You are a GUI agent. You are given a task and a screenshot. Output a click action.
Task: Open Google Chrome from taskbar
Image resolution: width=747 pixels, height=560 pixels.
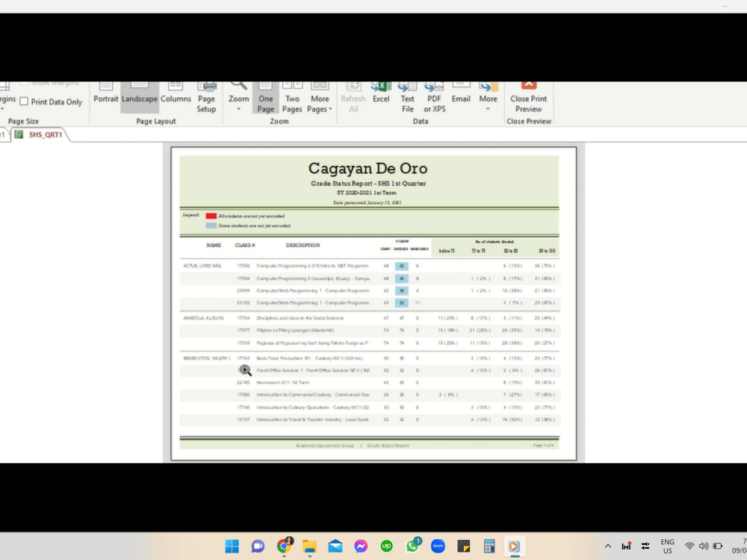[x=284, y=547]
